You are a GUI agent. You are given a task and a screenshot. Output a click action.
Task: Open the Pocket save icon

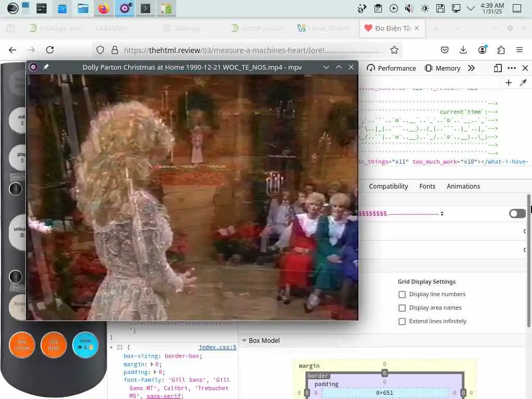[x=445, y=50]
